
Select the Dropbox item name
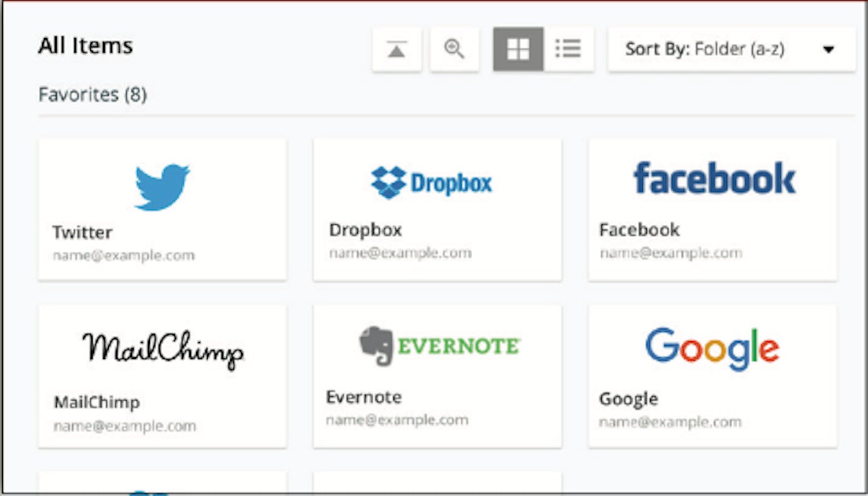point(365,230)
